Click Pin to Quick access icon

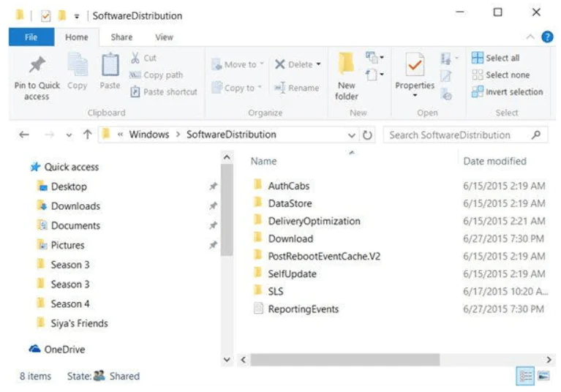[36, 67]
